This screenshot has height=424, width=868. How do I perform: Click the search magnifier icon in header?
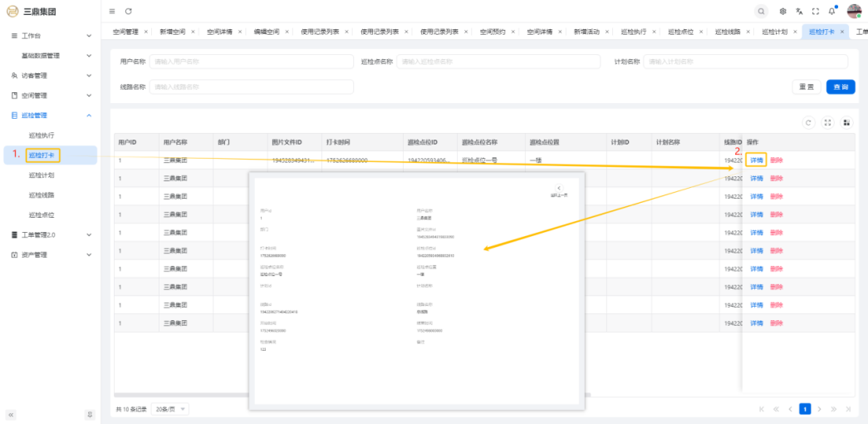coord(762,11)
